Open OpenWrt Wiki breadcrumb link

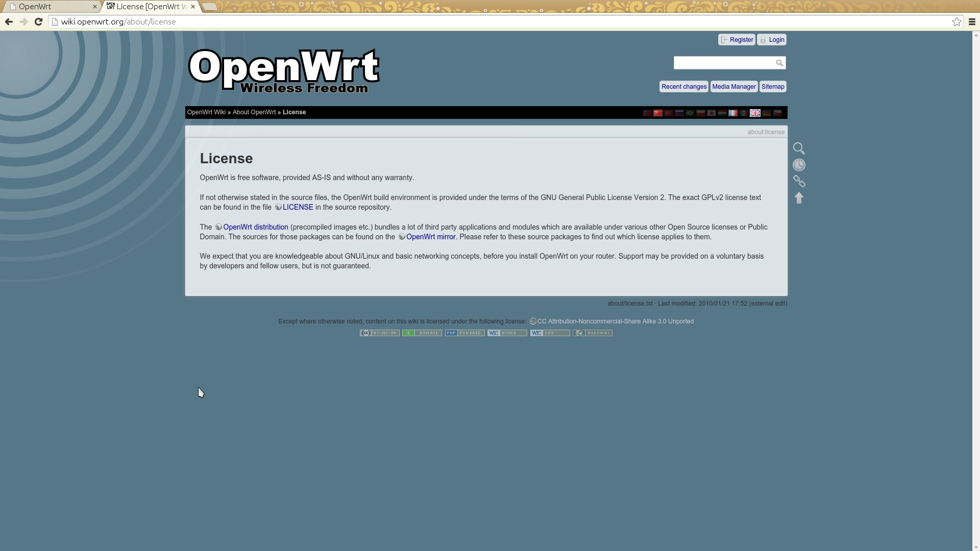tap(206, 112)
